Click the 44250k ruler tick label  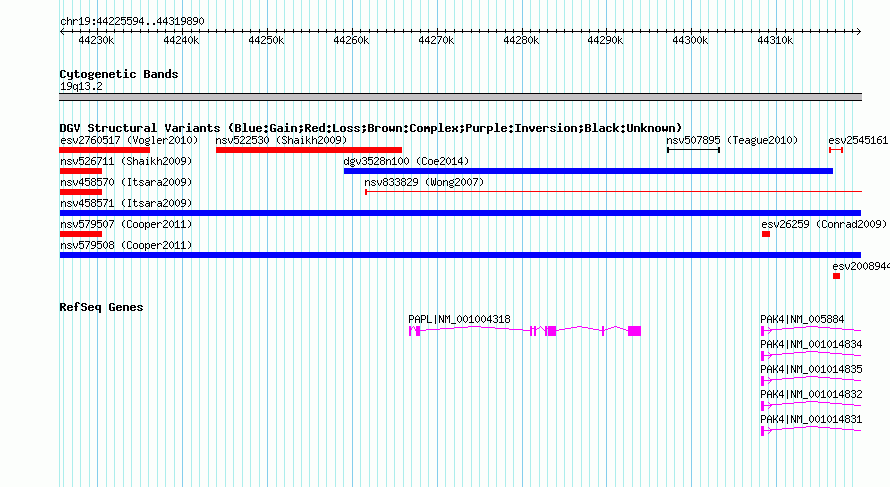pyautogui.click(x=266, y=40)
